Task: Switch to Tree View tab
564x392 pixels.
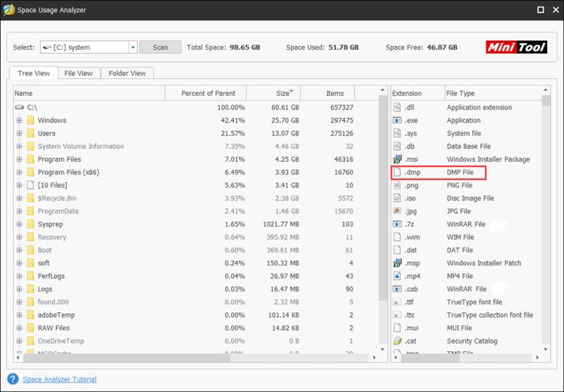Action: tap(34, 73)
